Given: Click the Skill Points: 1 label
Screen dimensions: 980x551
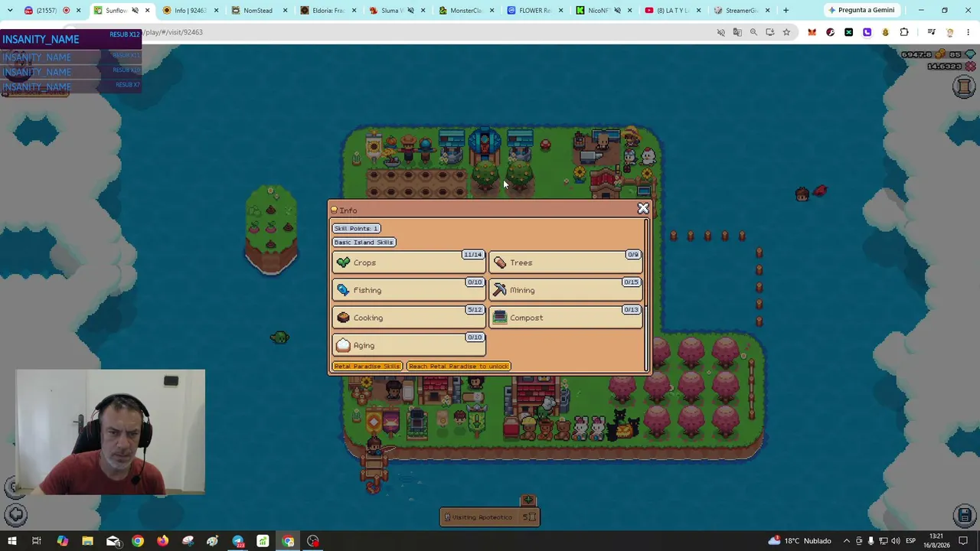Looking at the screenshot, I should point(356,228).
